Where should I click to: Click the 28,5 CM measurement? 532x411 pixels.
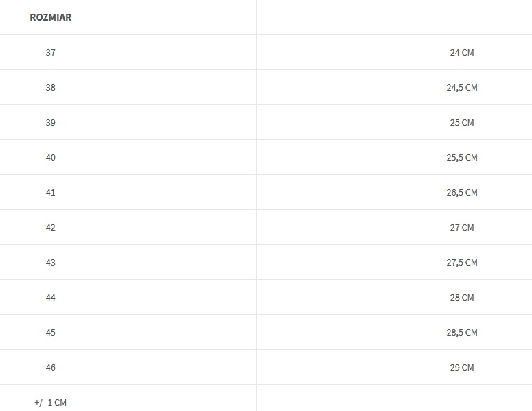pos(461,332)
